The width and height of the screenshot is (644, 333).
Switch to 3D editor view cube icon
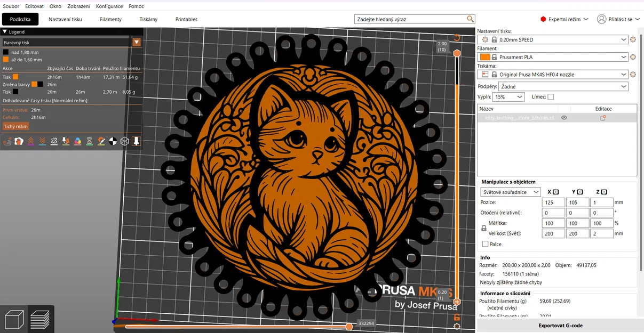pyautogui.click(x=14, y=319)
